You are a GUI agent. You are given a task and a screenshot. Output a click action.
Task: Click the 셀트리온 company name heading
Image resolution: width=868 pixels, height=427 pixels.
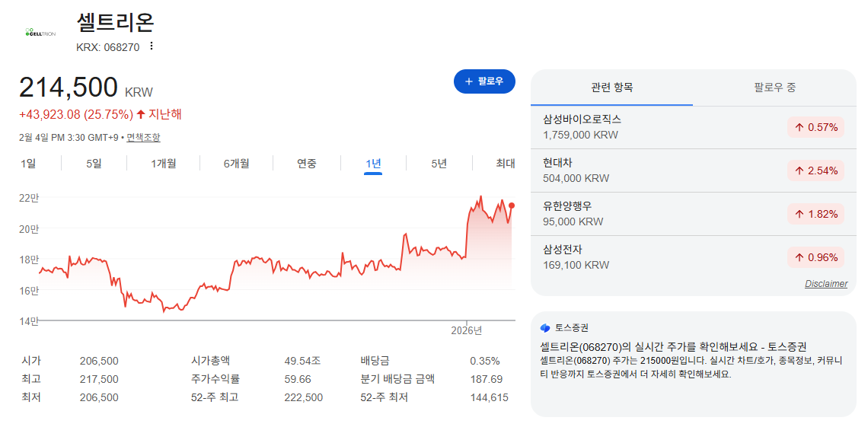tap(115, 23)
